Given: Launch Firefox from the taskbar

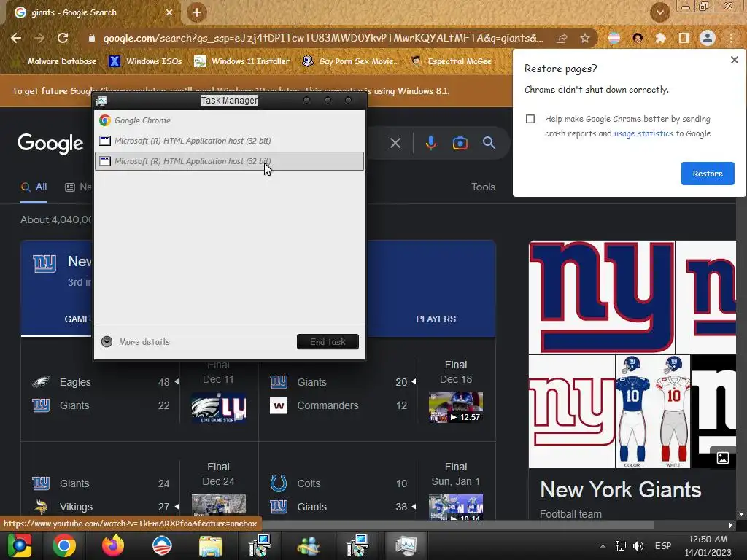Looking at the screenshot, I should coord(112,545).
